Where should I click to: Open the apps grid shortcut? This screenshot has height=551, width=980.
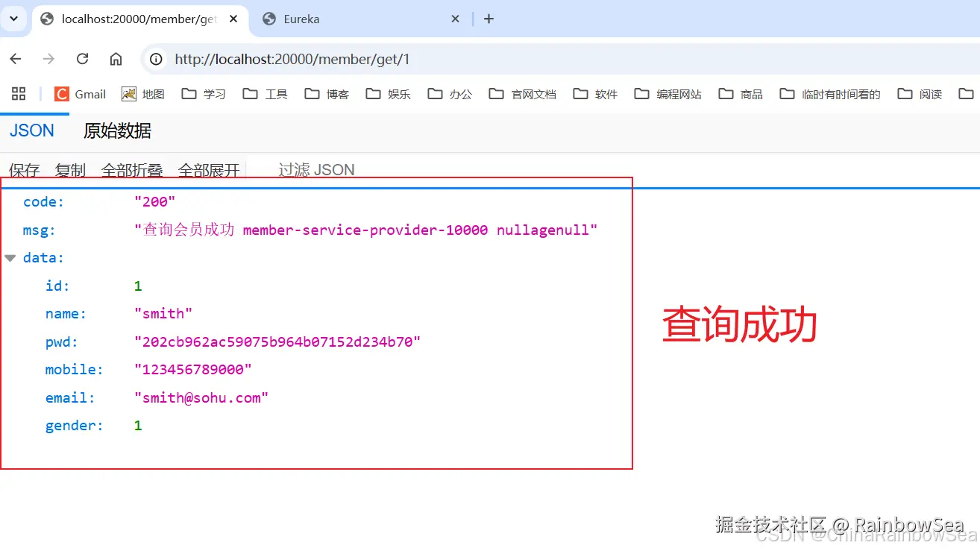tap(19, 94)
